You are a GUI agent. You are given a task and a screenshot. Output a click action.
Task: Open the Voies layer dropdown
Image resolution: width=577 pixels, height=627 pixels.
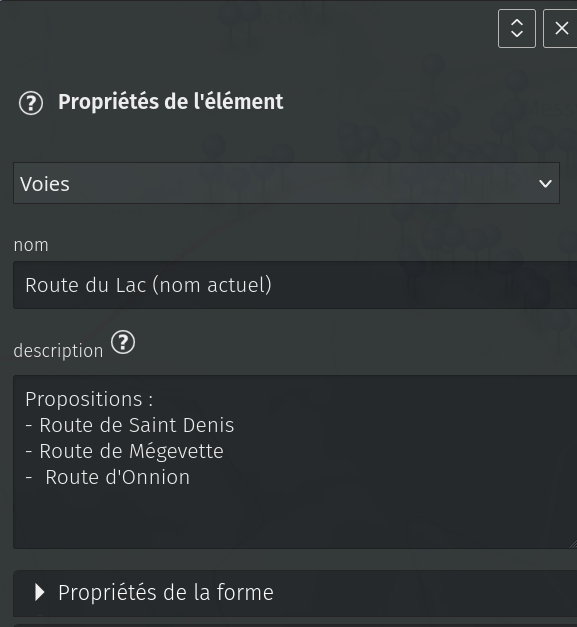(286, 183)
